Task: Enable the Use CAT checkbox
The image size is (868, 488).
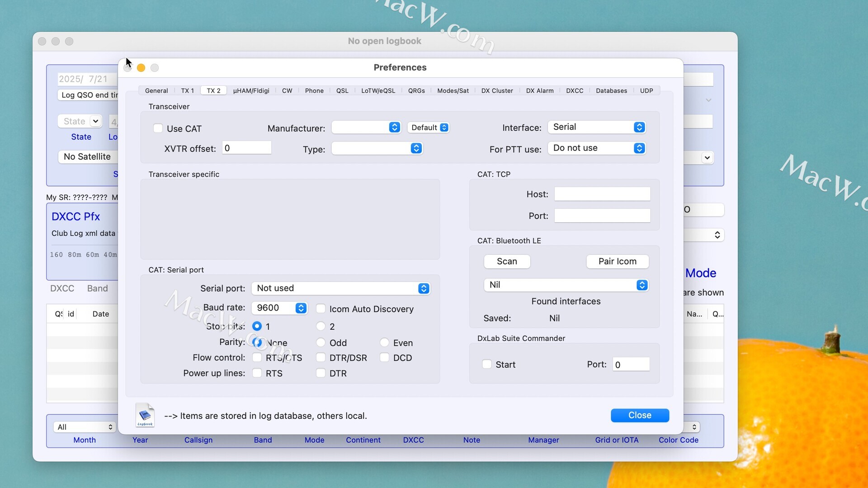Action: pyautogui.click(x=158, y=128)
